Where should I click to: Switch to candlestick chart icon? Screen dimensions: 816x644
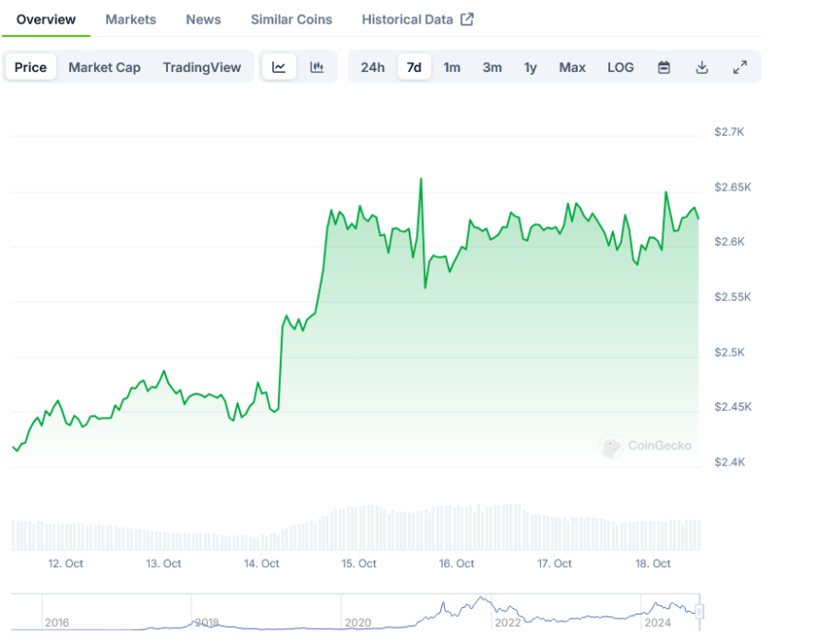pos(317,67)
